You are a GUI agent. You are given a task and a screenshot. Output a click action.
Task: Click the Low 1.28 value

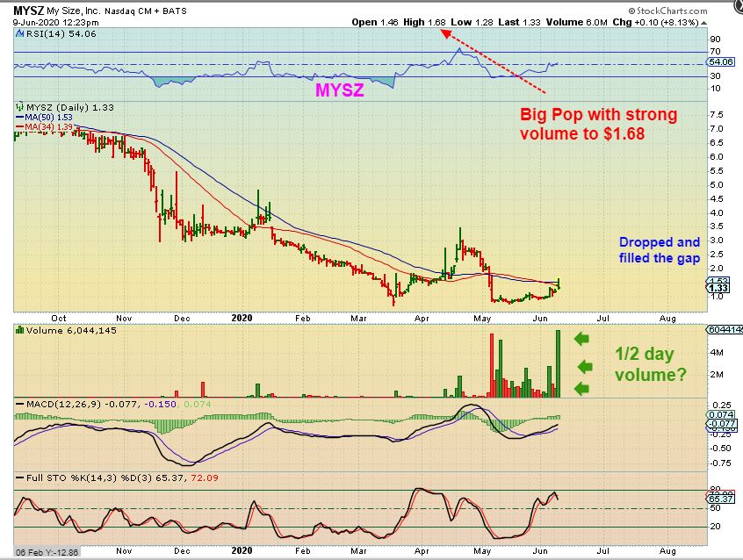tap(472, 22)
